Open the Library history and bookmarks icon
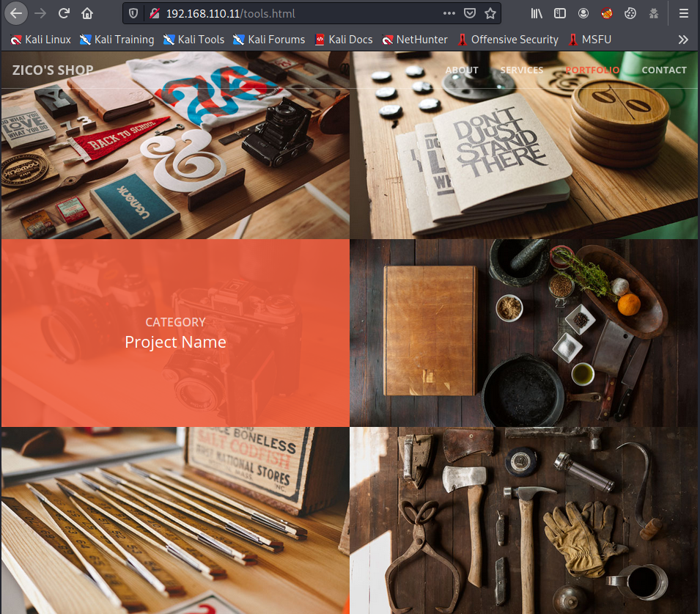 (537, 13)
